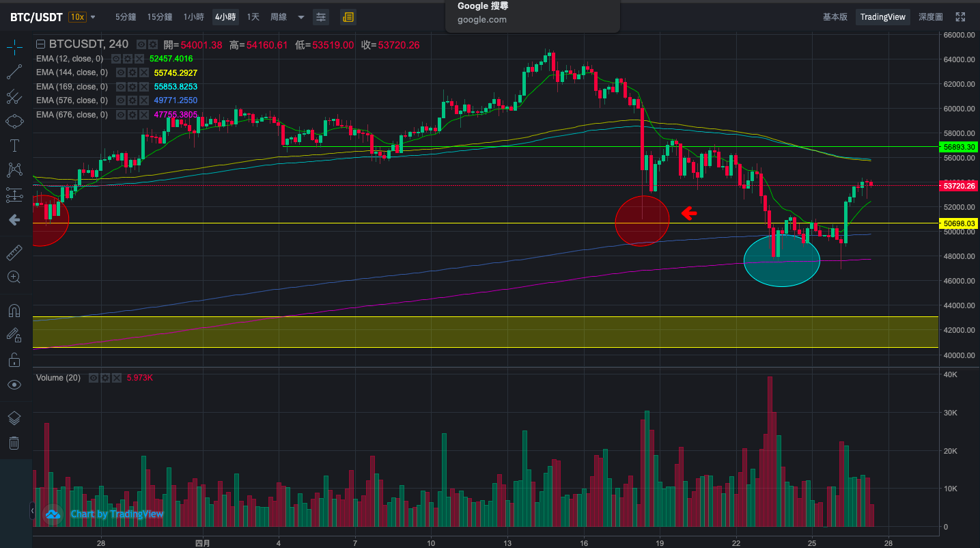Select the pitchfork drawing tool
980x548 pixels.
(14, 96)
